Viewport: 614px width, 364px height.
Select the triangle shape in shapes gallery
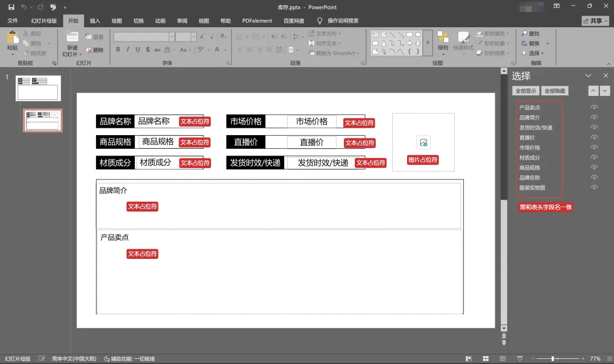(x=384, y=43)
